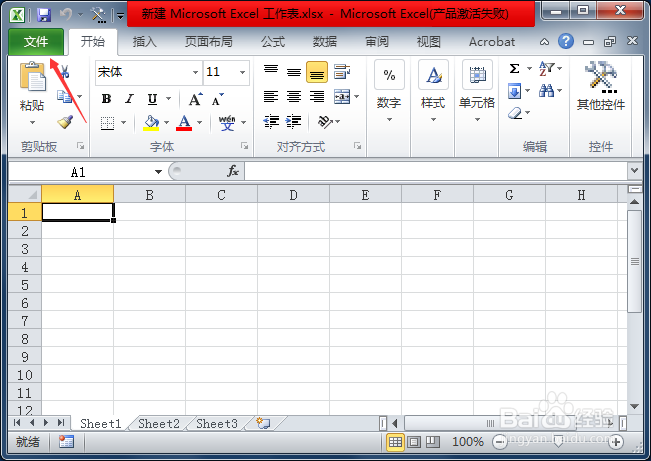Click the Select All corner button
This screenshot has height=461, width=651.
click(x=25, y=194)
